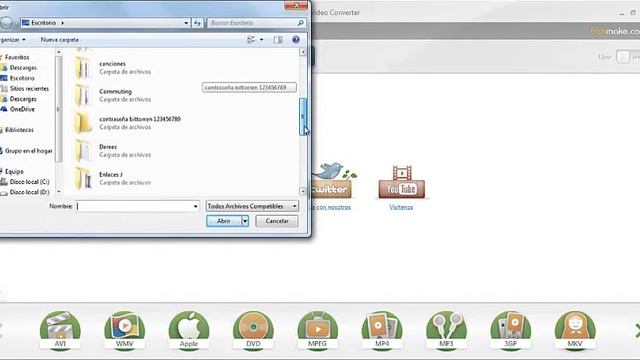Open the Abrir button split arrow
Viewport: 640px width, 360px height.
[x=245, y=221]
